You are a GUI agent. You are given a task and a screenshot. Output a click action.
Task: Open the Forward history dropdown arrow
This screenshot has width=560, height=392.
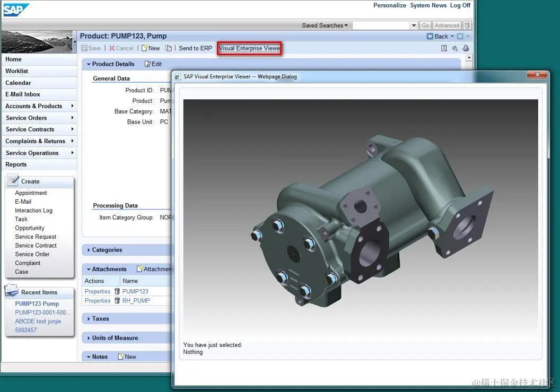tap(468, 36)
